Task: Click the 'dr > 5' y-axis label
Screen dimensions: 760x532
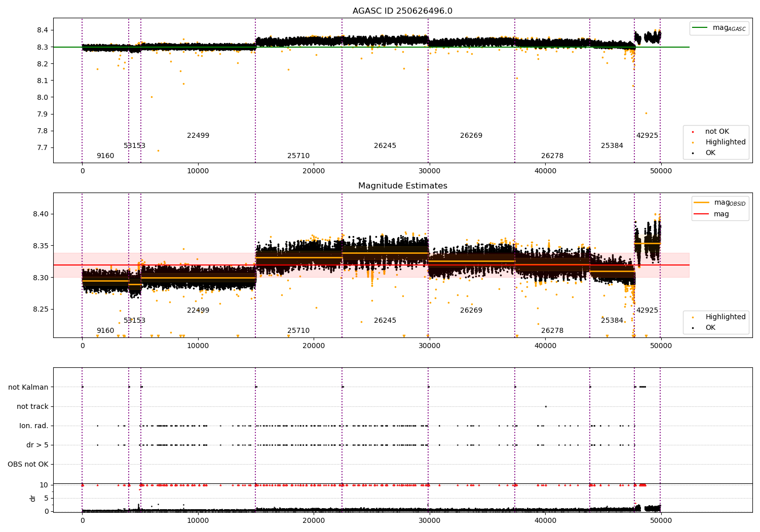Action: click(x=37, y=445)
